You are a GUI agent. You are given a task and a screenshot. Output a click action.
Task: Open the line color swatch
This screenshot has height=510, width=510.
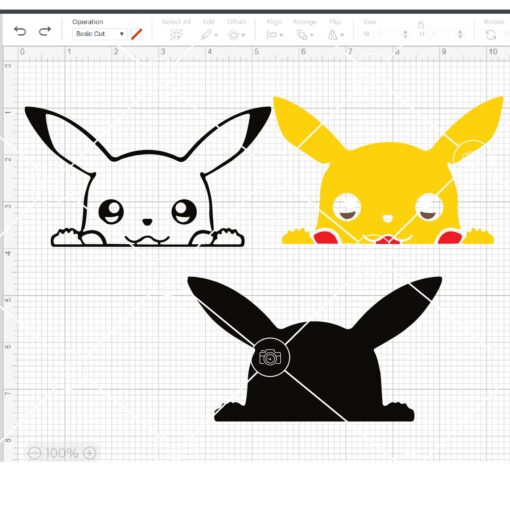pos(137,34)
